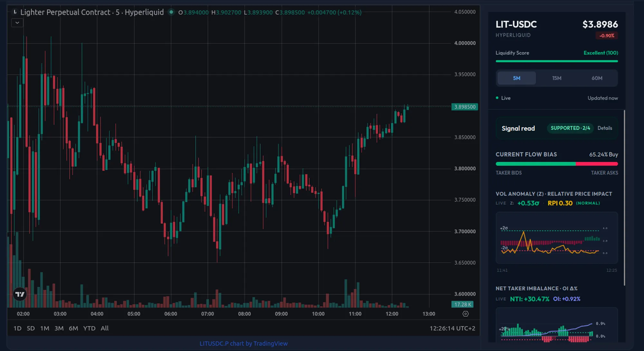Click the 17.28 K volume label
644x351 pixels.
click(x=462, y=304)
